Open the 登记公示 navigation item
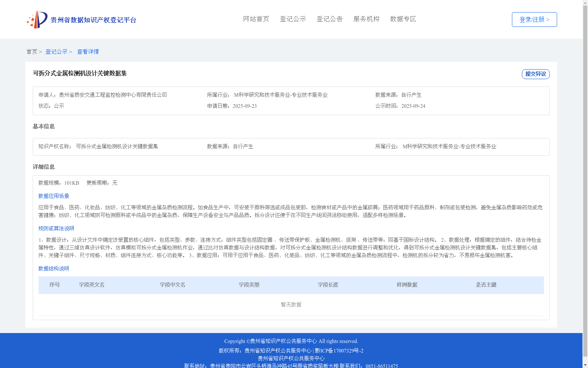 tap(293, 19)
